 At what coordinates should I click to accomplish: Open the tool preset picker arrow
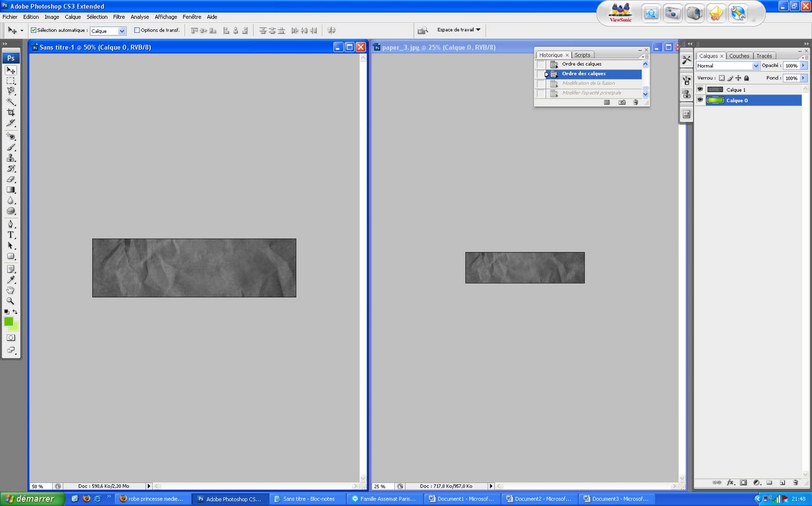click(x=22, y=31)
